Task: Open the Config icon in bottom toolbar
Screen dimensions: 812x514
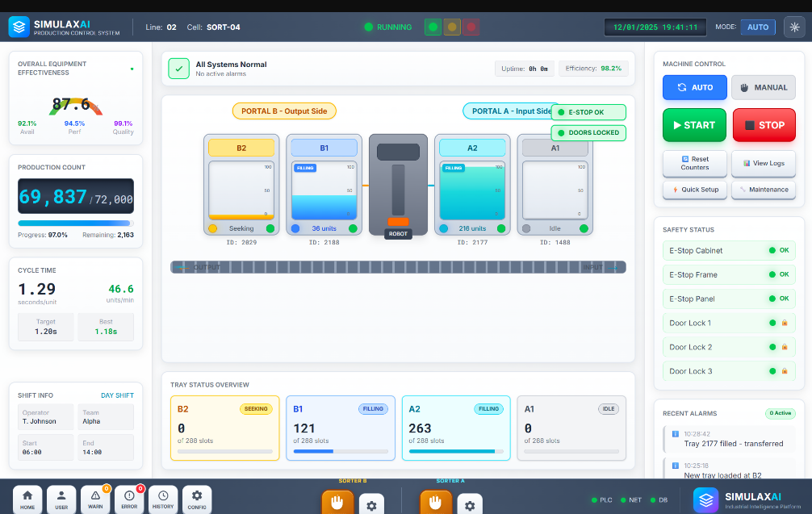Action: tap(197, 499)
